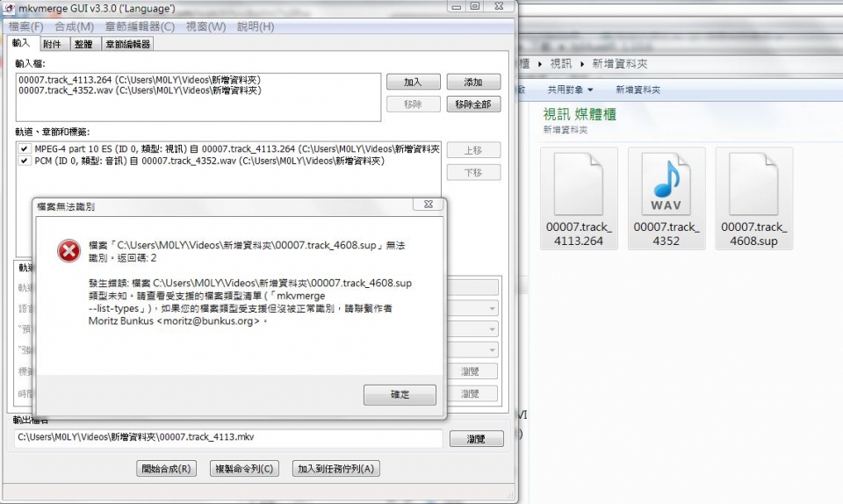Open the third track options dropdown arrow
This screenshot has width=843, height=504.
click(x=492, y=350)
